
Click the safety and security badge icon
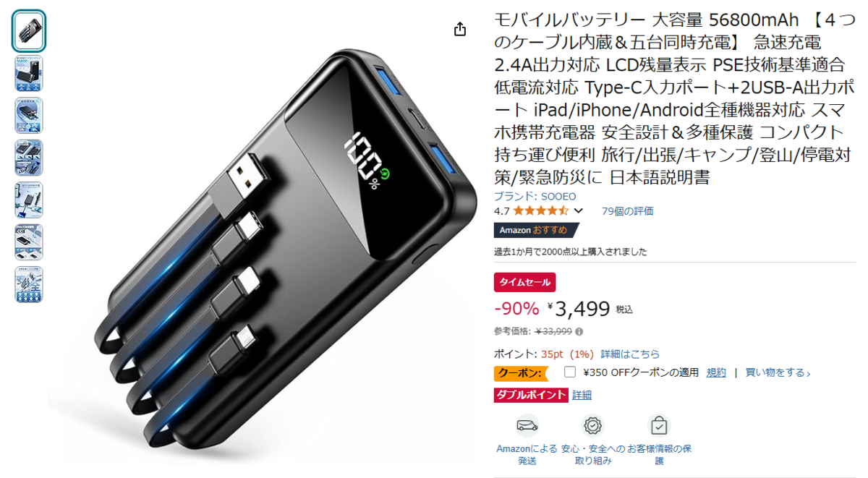coord(593,425)
